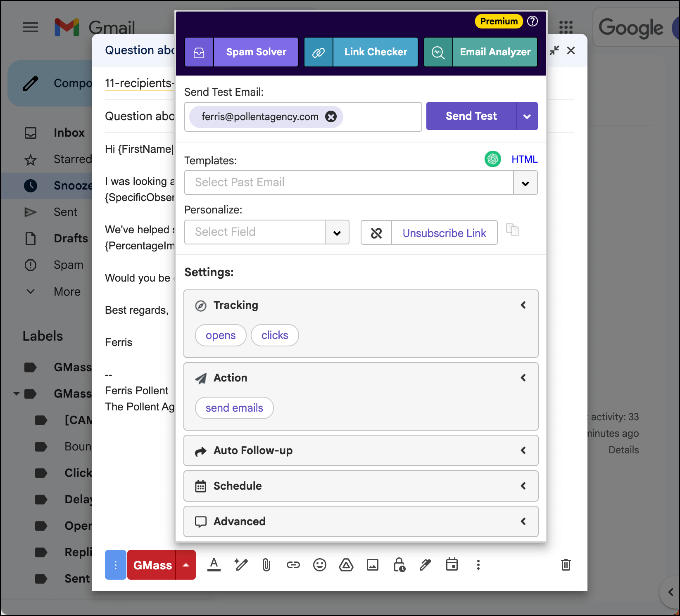
Task: Open the Starred folder
Action: coord(72,159)
